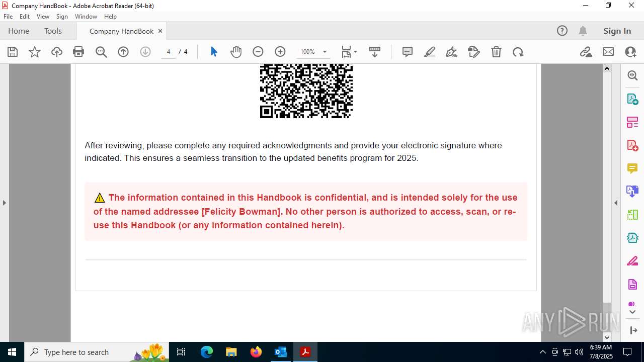The width and height of the screenshot is (644, 362).
Task: Share a link to the file
Action: pos(586,52)
